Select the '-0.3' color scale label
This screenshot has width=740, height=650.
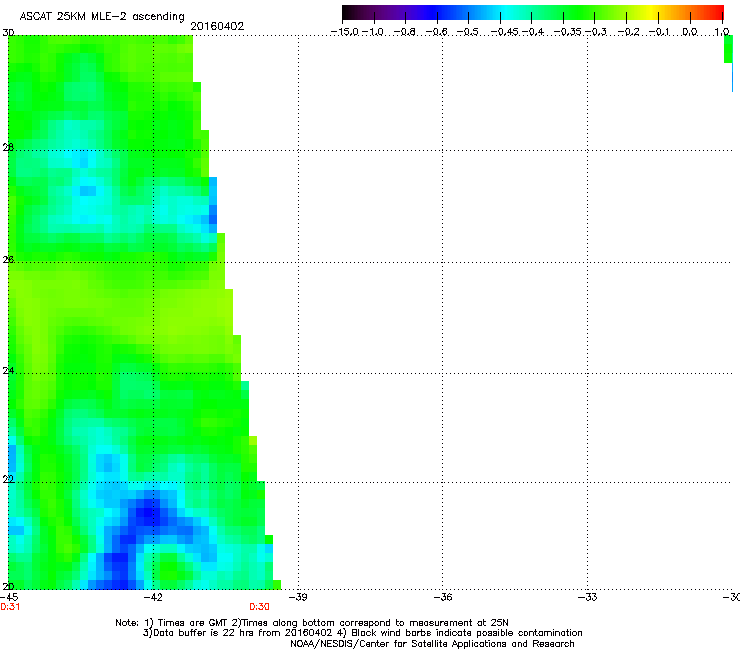point(596,32)
